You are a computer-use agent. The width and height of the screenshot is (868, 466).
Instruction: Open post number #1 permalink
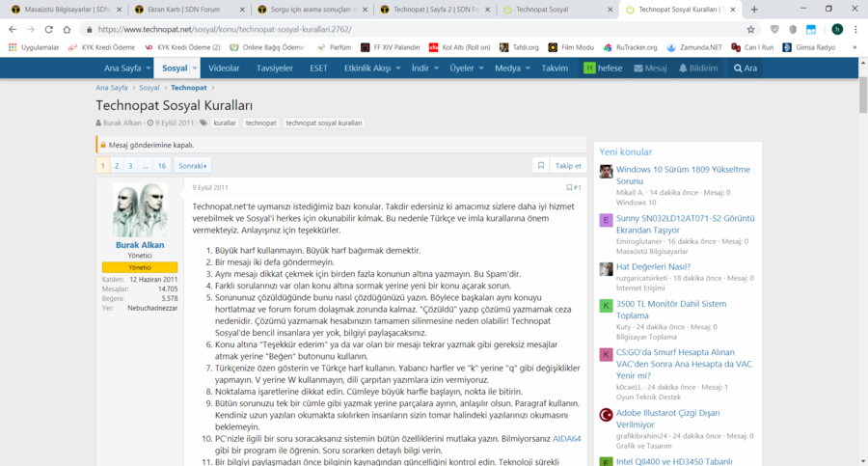577,188
